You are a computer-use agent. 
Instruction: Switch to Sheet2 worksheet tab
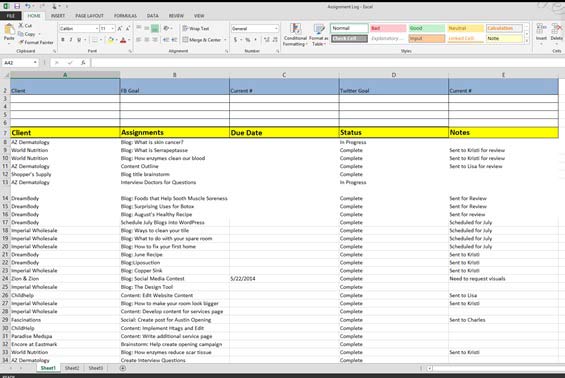[72, 368]
